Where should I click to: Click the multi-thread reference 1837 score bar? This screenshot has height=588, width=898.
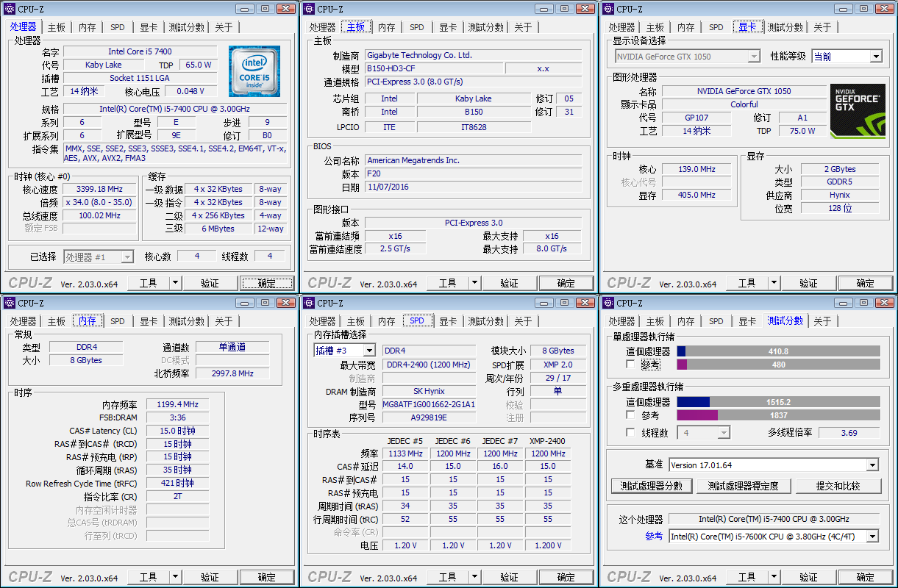(778, 415)
